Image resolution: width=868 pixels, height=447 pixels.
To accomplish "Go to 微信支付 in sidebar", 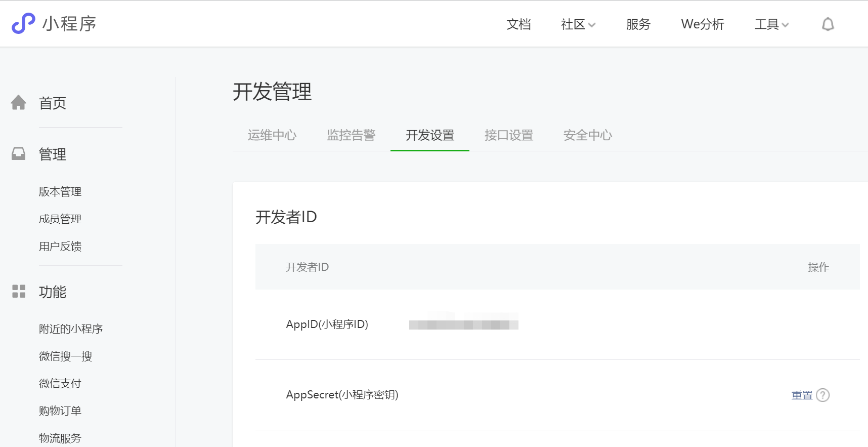I will (60, 383).
